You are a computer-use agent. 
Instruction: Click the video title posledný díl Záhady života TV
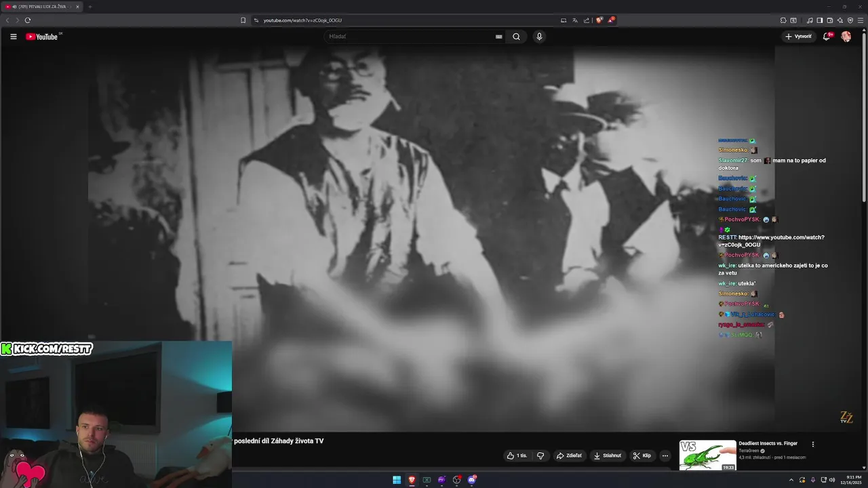[x=279, y=441]
